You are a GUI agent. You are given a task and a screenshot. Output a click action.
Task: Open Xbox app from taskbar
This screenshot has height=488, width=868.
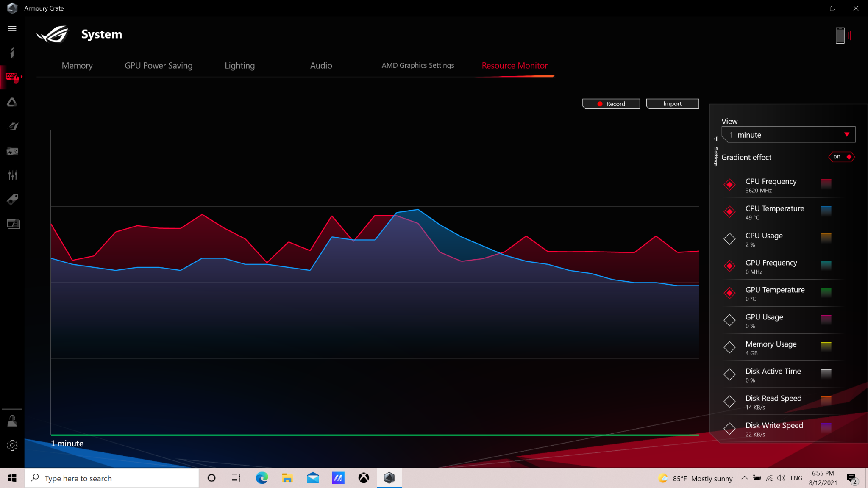click(x=364, y=478)
